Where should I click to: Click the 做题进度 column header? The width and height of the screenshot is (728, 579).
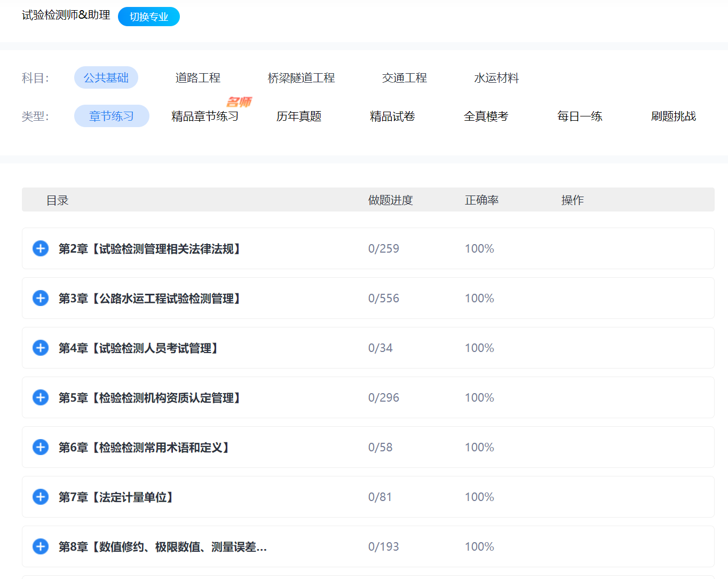[x=391, y=200]
